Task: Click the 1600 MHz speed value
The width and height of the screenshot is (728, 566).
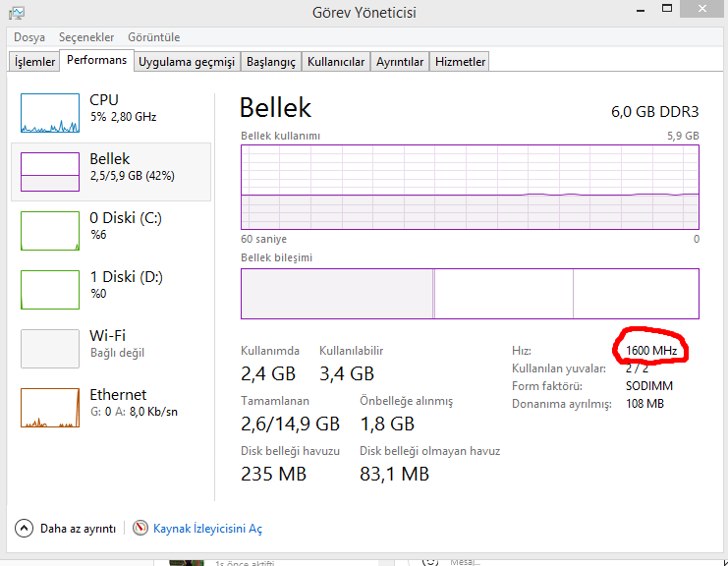Action: (651, 351)
